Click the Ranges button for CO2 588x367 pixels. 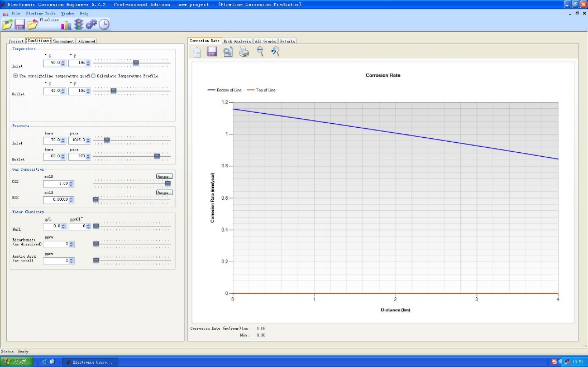(x=164, y=176)
